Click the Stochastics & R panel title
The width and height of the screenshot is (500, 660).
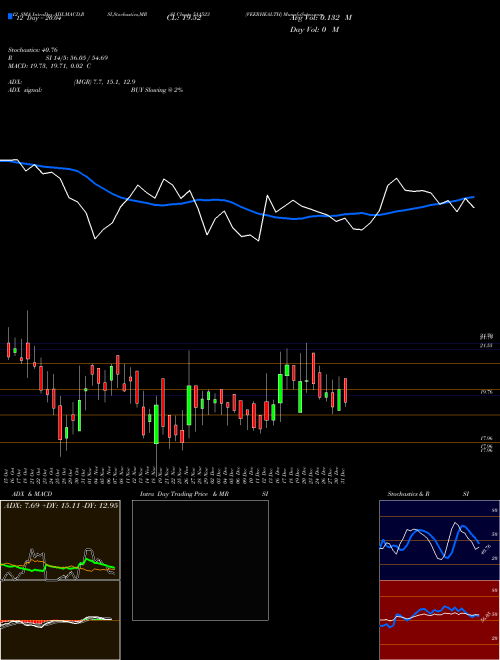tap(408, 494)
